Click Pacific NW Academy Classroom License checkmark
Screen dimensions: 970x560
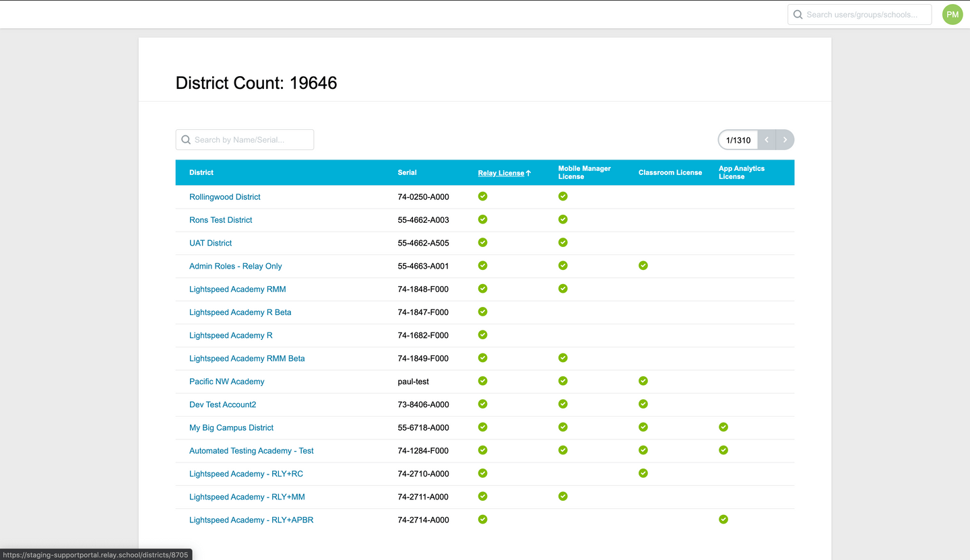[x=643, y=381]
